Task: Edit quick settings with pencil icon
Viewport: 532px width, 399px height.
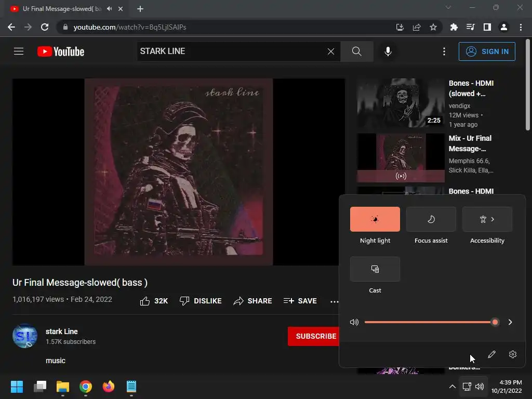Action: pyautogui.click(x=491, y=354)
